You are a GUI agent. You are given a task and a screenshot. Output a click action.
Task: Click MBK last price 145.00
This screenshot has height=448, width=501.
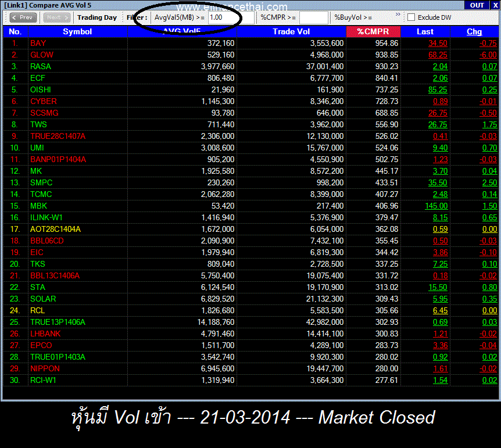[x=436, y=206]
